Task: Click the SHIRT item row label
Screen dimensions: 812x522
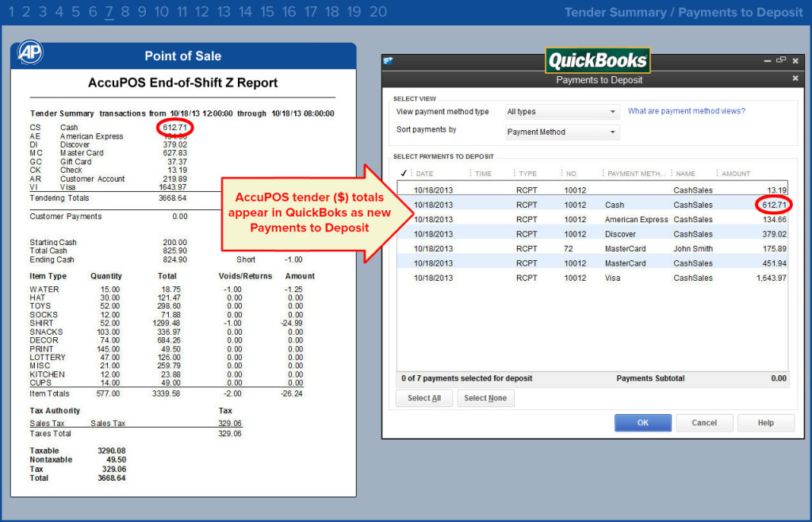Action: coord(41,323)
